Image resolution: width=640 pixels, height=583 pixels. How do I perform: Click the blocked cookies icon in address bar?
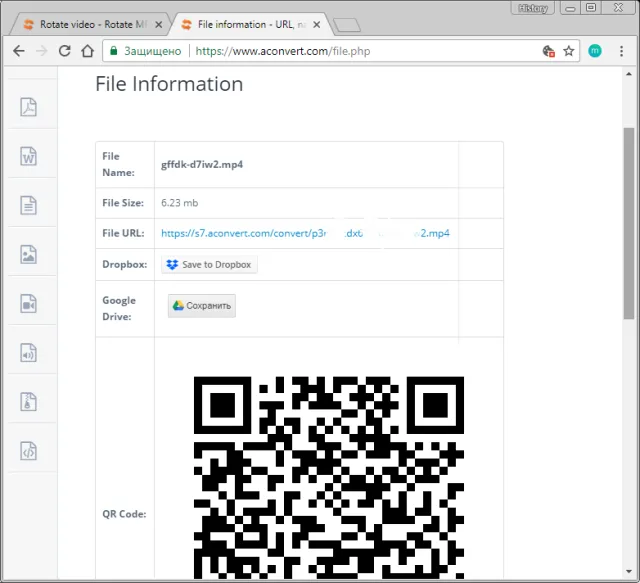549,51
